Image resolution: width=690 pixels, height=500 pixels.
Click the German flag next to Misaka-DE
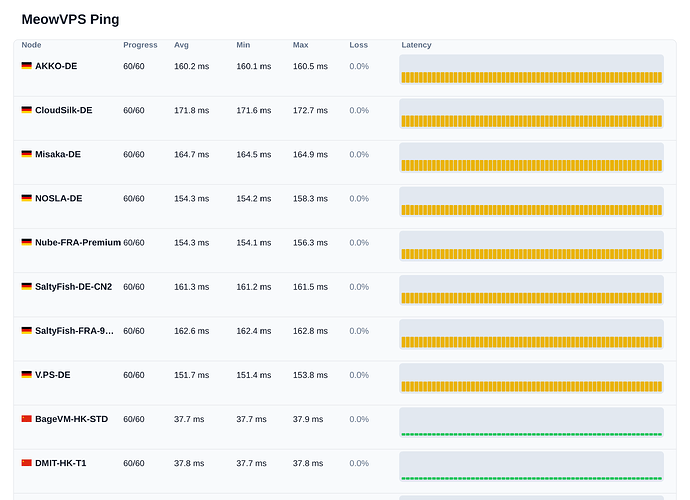[26, 154]
